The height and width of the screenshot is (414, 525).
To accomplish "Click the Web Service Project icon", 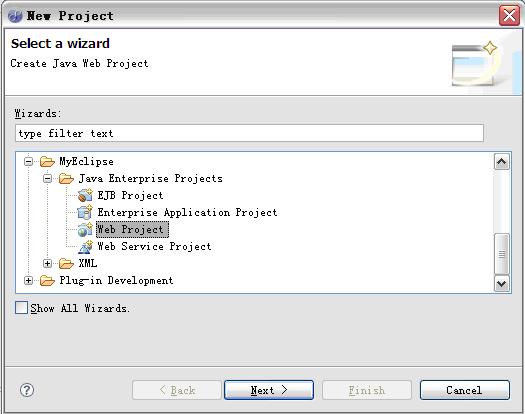I will point(85,247).
